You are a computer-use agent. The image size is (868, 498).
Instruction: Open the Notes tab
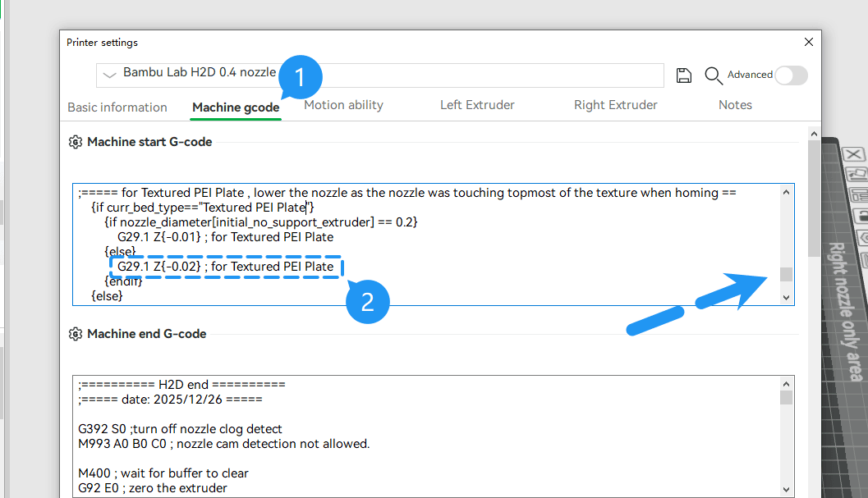pyautogui.click(x=735, y=105)
